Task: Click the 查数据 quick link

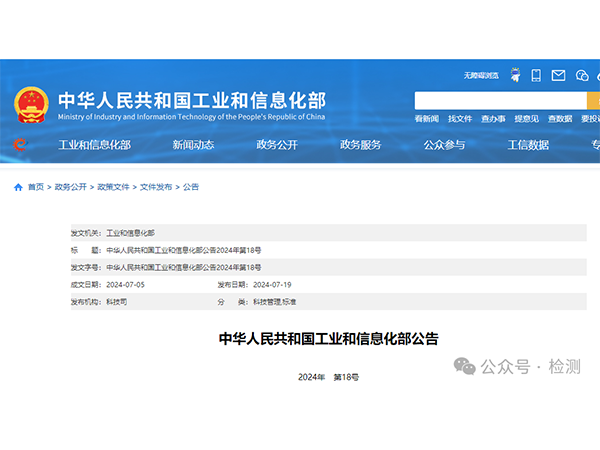Action: click(x=560, y=119)
